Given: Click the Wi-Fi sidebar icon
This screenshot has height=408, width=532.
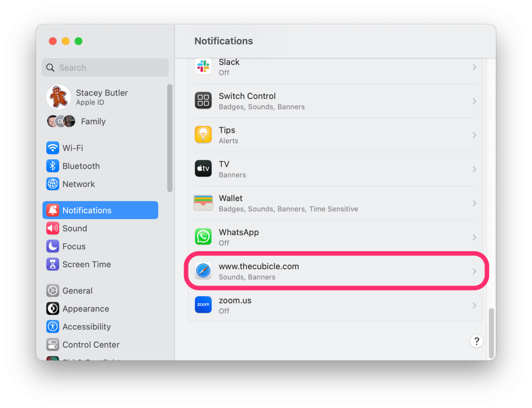Looking at the screenshot, I should [53, 148].
